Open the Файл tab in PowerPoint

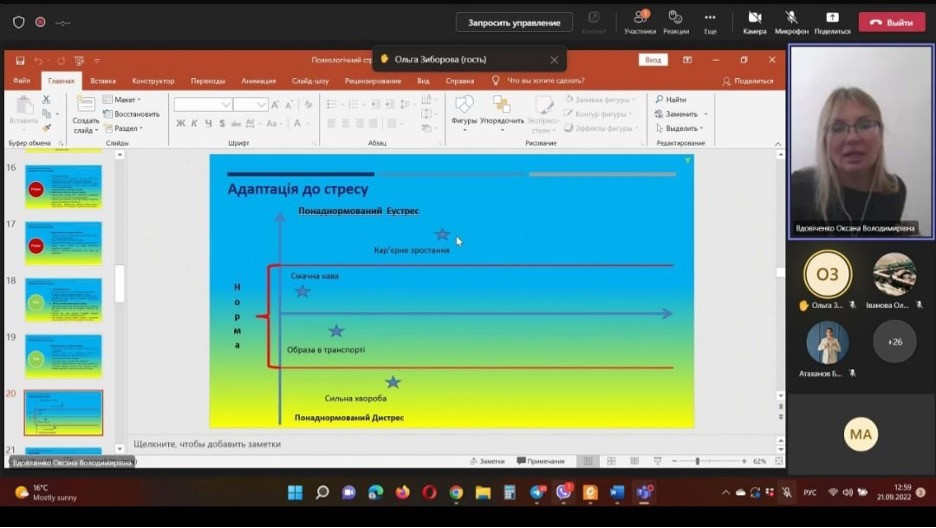tap(21, 81)
